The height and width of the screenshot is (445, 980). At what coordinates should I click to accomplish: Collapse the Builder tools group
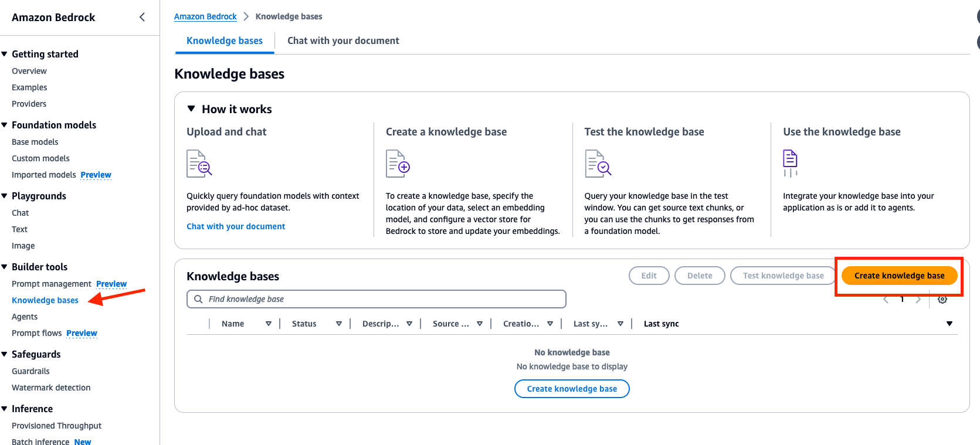tap(5, 267)
